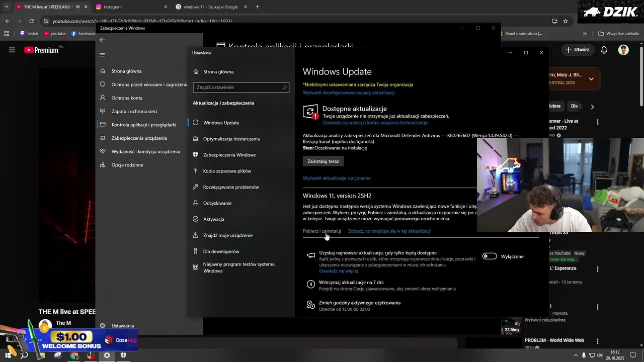
Task: Toggle hamburger menu in Zabezpieczenia Windows
Action: pyautogui.click(x=102, y=55)
